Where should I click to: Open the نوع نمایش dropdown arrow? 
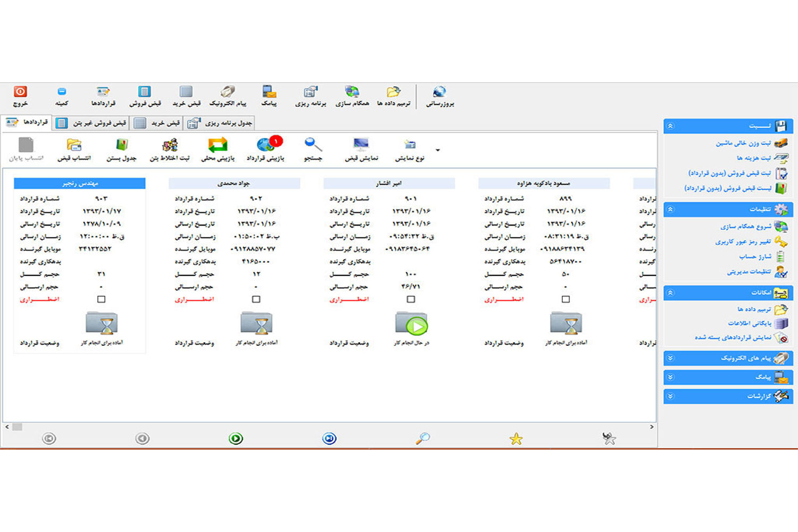(x=438, y=150)
